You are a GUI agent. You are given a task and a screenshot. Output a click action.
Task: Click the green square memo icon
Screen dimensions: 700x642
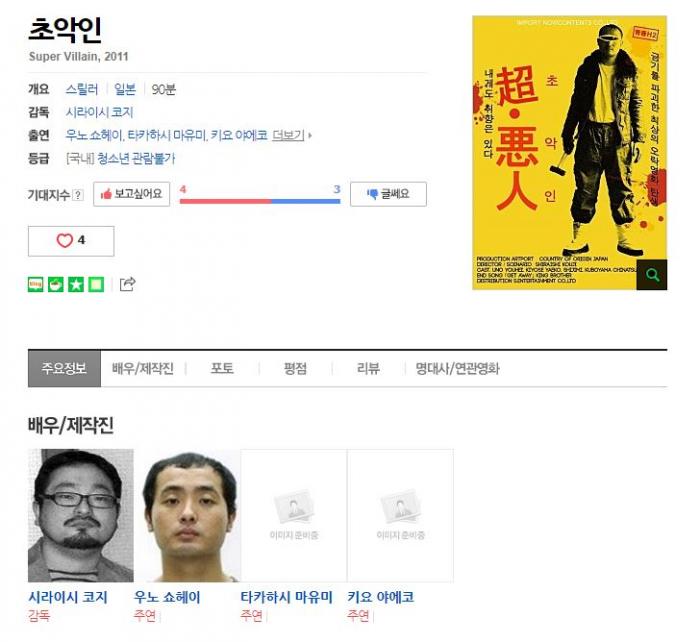pos(96,284)
